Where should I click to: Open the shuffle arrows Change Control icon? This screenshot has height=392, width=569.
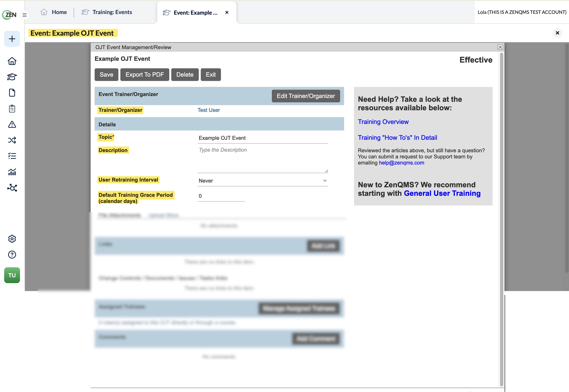[x=12, y=140]
